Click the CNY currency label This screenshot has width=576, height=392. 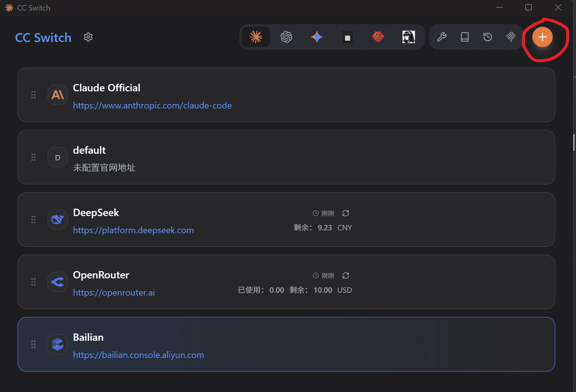(x=345, y=228)
